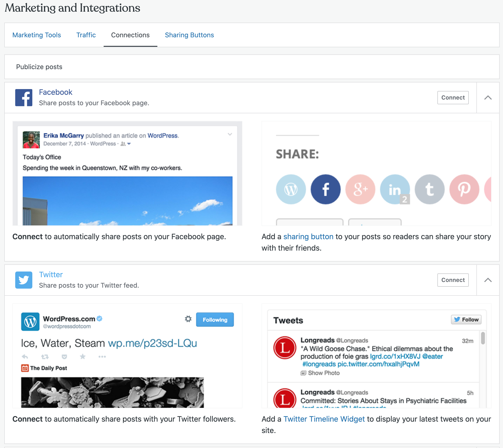Click the first Longreads red L avatar
503x448 pixels.
click(285, 348)
